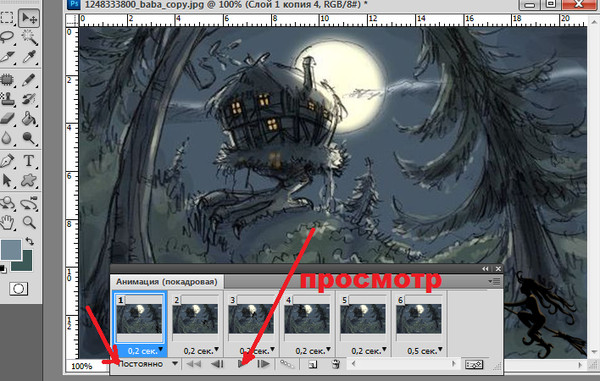The height and width of the screenshot is (381, 600).
Task: Choose the Brush tool
Action: point(29,80)
